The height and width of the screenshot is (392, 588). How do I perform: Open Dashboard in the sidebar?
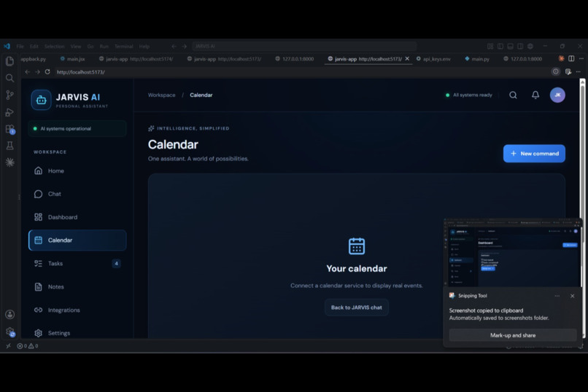pyautogui.click(x=77, y=217)
